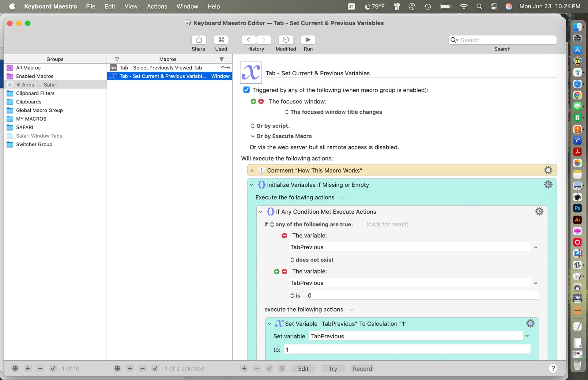Toggle enable checkmark for selected action

269,368
